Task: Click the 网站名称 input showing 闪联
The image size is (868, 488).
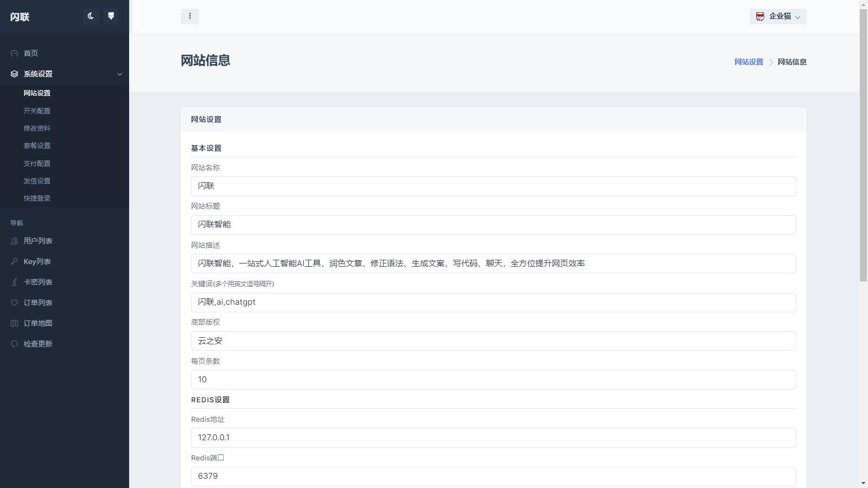Action: (493, 186)
